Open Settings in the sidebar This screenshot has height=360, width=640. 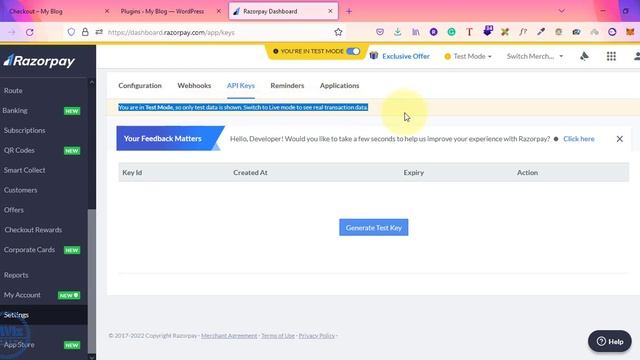pos(43,315)
